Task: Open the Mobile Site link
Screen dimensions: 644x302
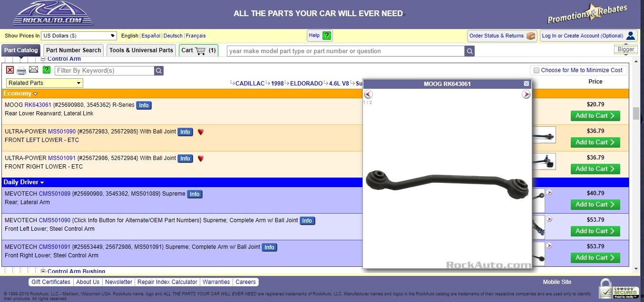Action: [x=557, y=282]
